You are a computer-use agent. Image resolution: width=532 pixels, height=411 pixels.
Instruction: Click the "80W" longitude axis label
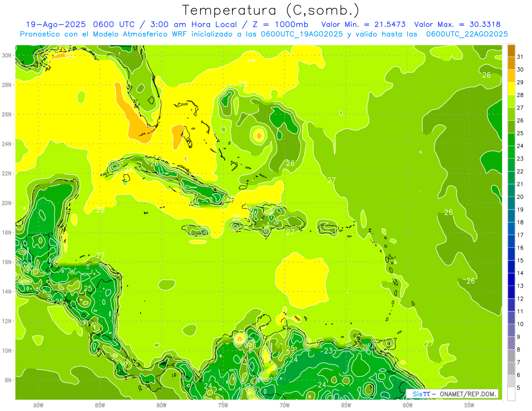point(161,405)
